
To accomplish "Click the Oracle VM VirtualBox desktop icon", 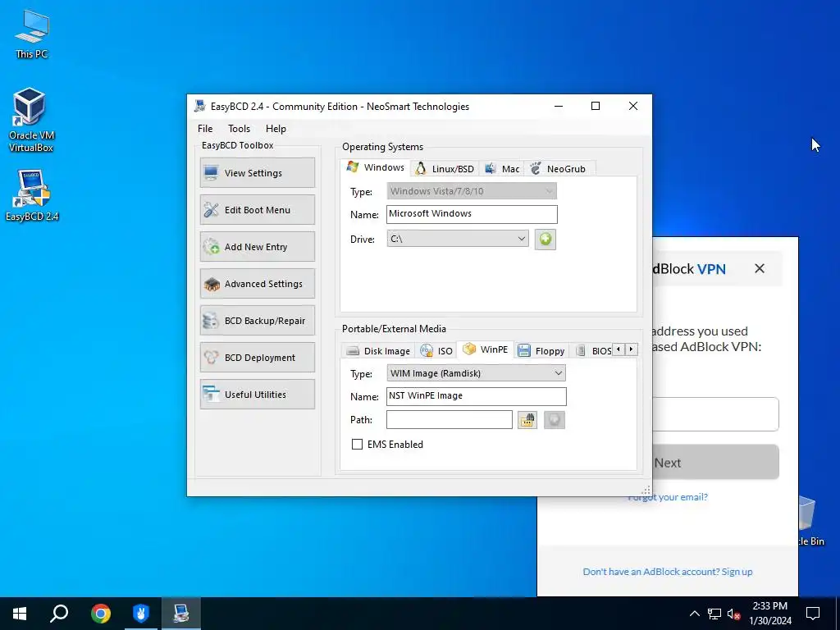I will [30, 120].
